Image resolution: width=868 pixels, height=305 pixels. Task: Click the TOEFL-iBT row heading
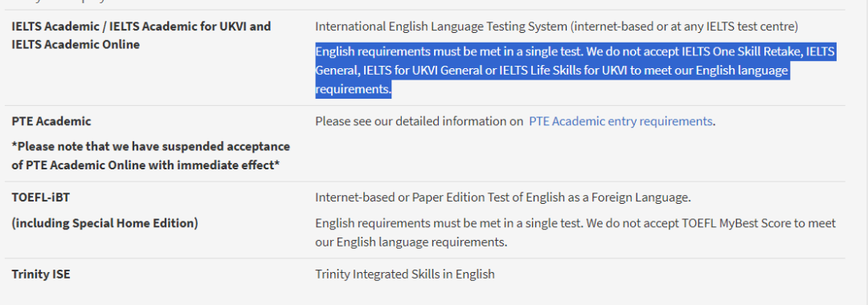(40, 197)
